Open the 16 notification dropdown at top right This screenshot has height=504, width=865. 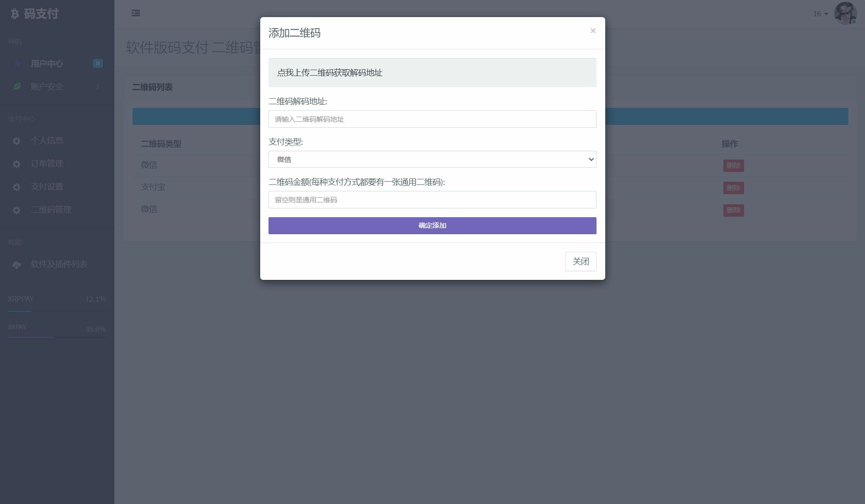point(819,13)
